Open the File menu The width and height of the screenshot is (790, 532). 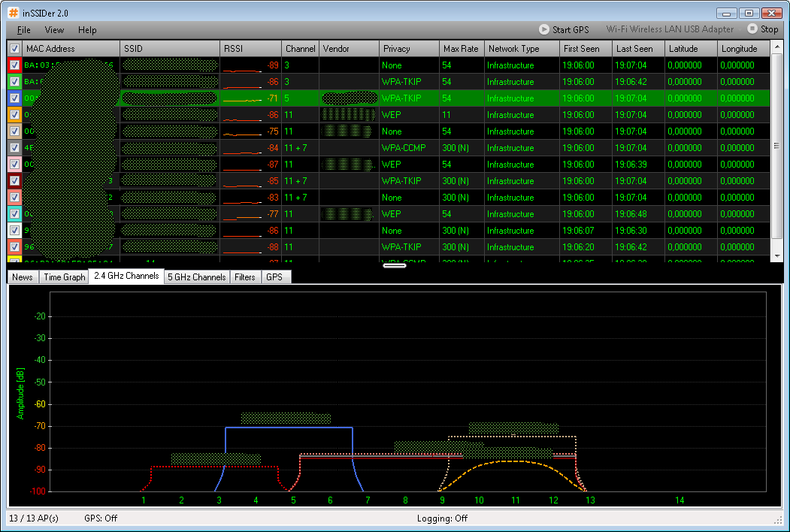(x=23, y=30)
